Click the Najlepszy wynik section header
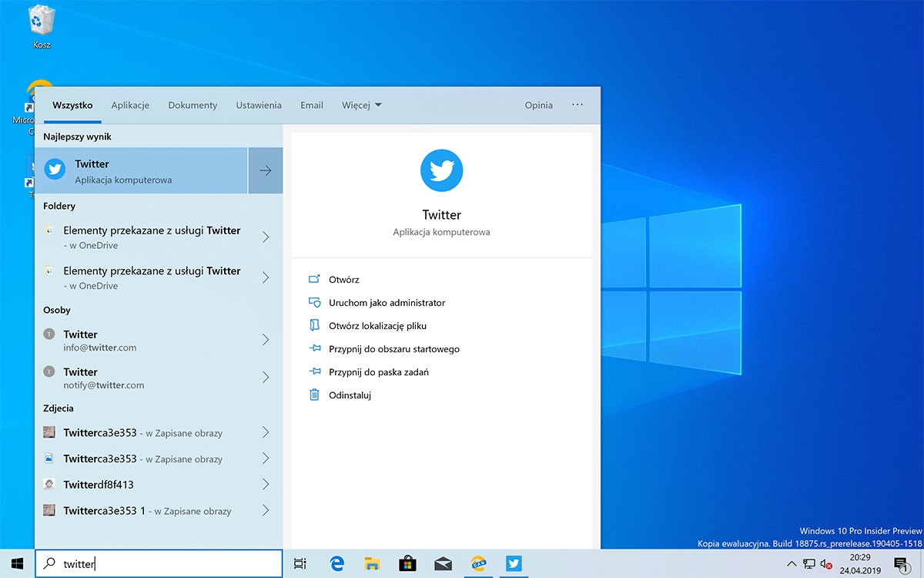 point(78,136)
